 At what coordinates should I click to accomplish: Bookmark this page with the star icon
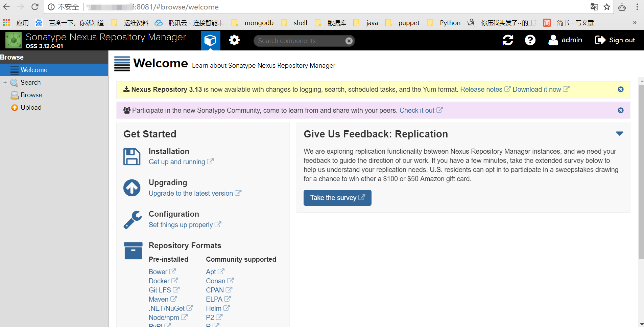pos(607,7)
